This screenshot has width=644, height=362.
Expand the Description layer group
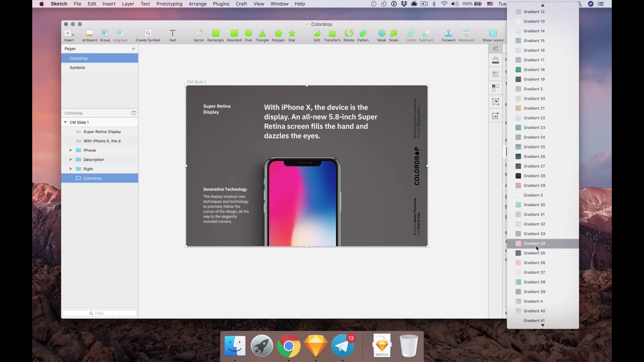[71, 159]
